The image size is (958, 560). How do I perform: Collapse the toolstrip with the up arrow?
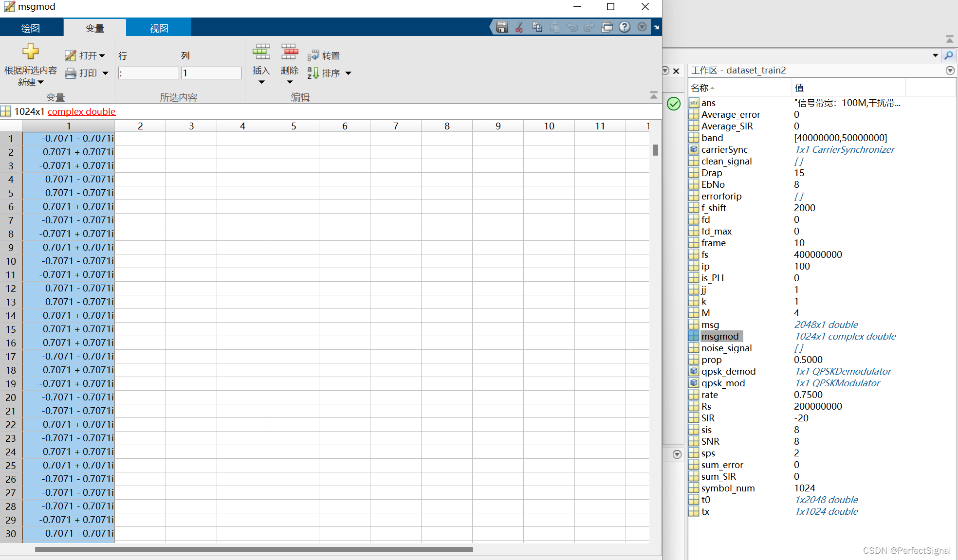[x=654, y=95]
